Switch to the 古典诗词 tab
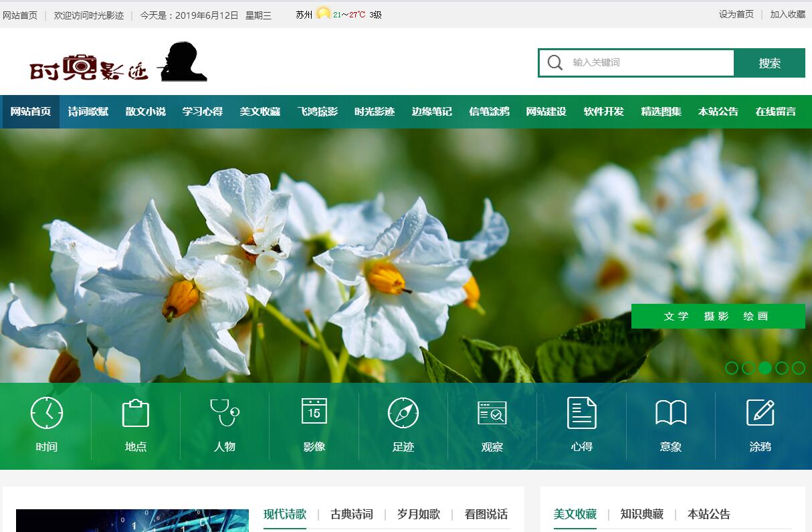This screenshot has width=812, height=532. coord(352,515)
